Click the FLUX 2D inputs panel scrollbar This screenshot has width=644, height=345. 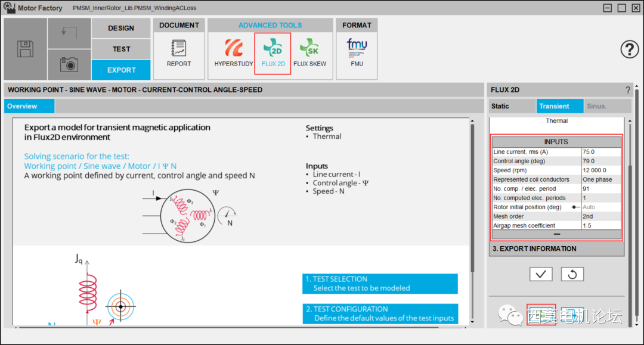point(630,246)
